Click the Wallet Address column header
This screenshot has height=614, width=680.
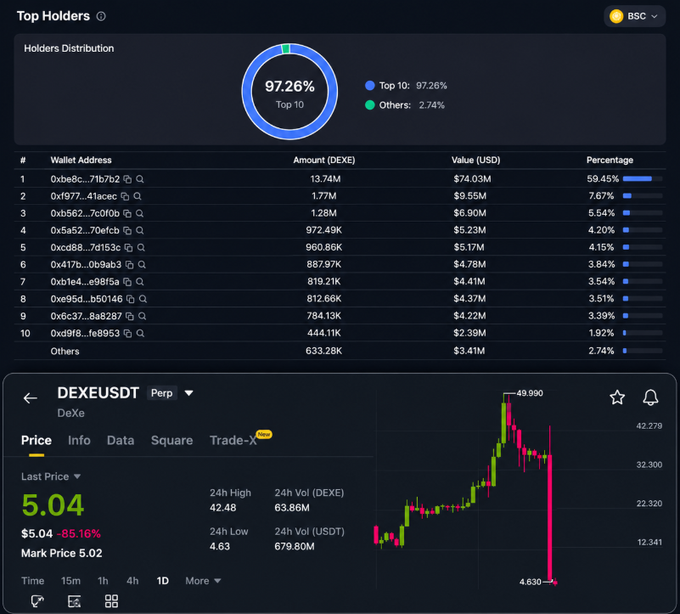click(81, 160)
